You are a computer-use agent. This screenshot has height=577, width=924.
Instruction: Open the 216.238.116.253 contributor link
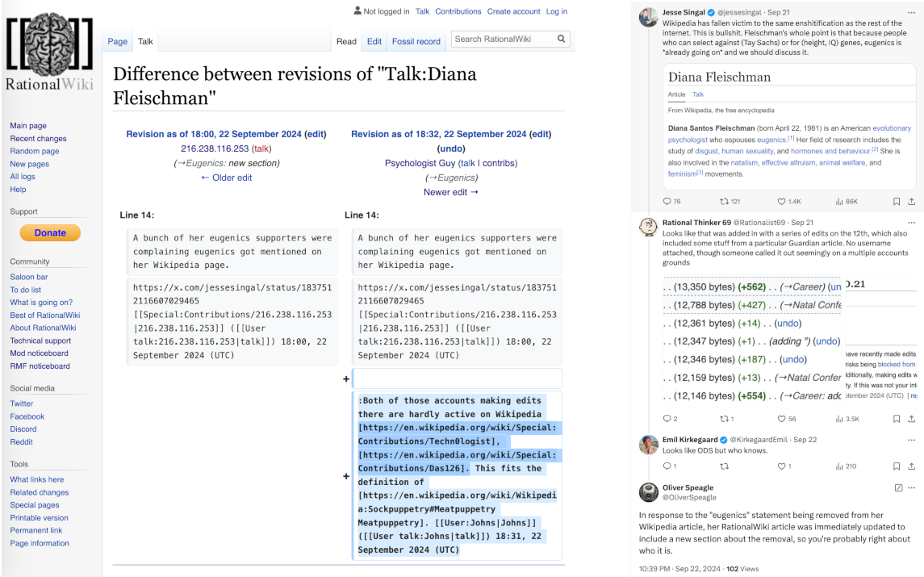tap(215, 148)
